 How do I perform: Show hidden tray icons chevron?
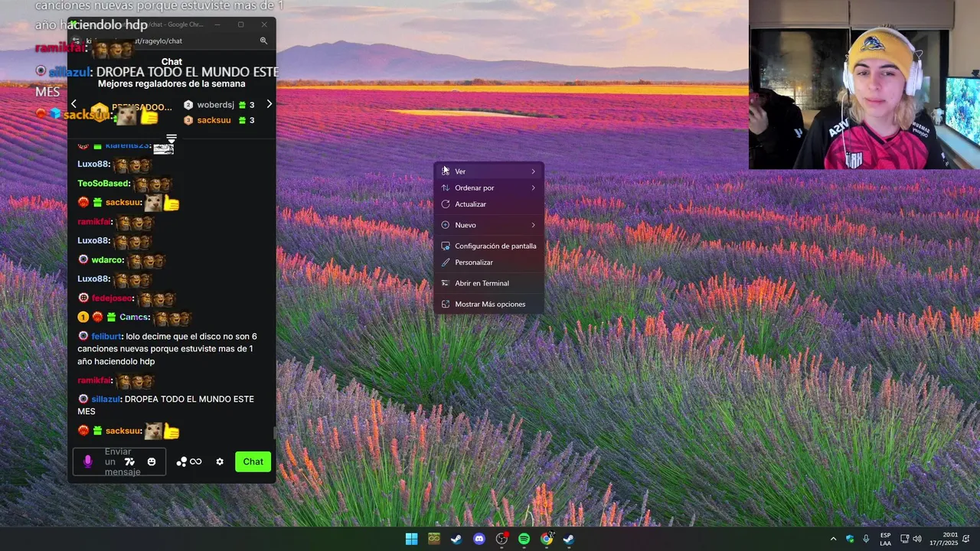pyautogui.click(x=833, y=539)
